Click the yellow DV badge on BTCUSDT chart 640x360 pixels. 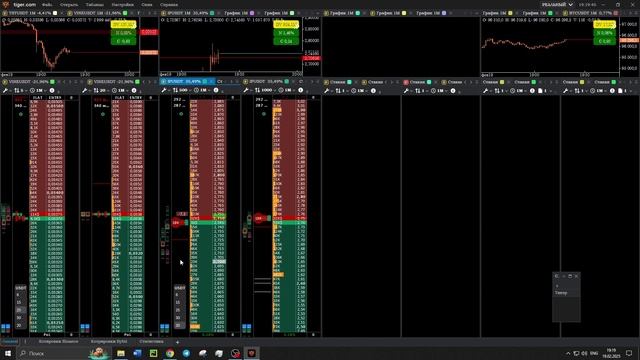(604, 25)
